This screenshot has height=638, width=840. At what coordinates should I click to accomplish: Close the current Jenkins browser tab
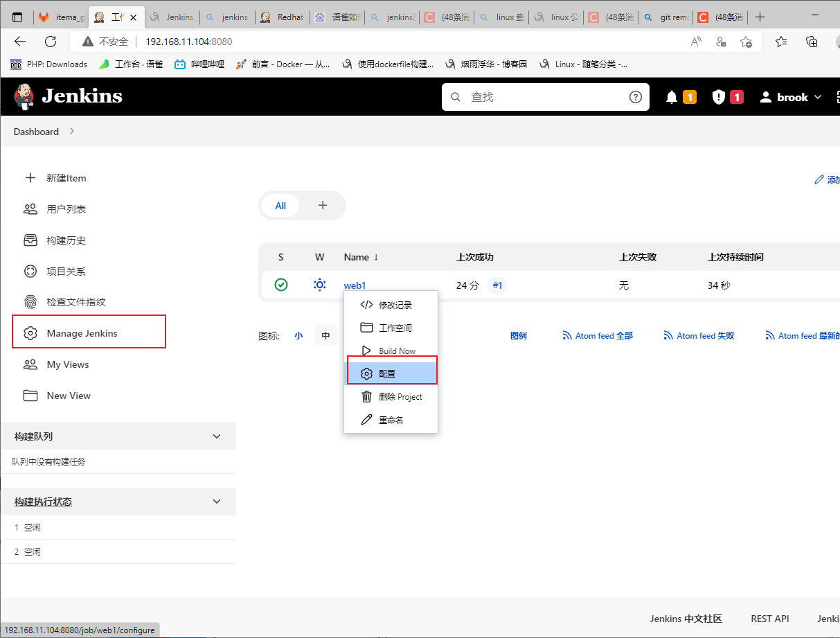133,17
